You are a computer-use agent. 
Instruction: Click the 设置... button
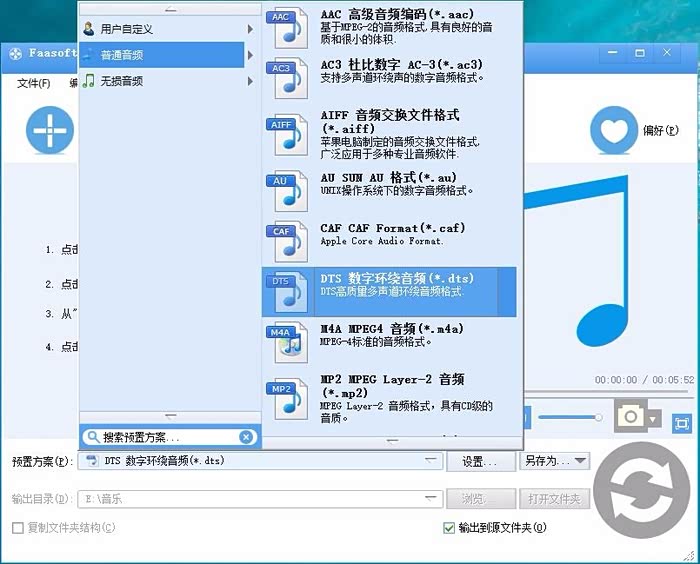(480, 461)
